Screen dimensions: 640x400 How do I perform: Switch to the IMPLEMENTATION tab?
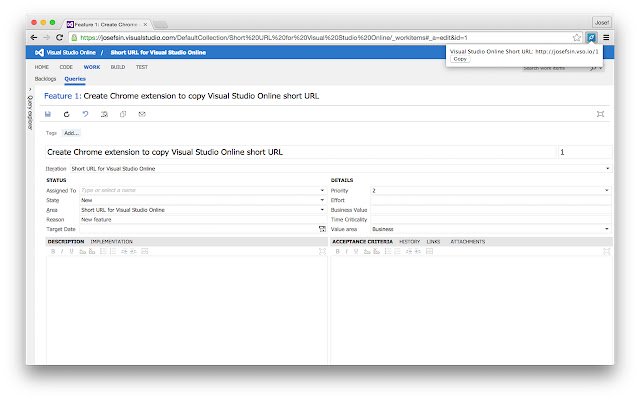112,242
